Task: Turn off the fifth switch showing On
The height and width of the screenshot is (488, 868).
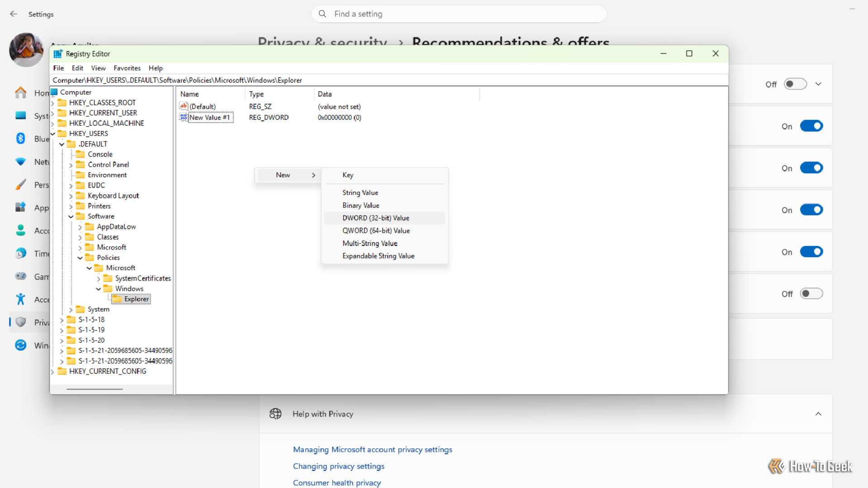Action: click(811, 252)
